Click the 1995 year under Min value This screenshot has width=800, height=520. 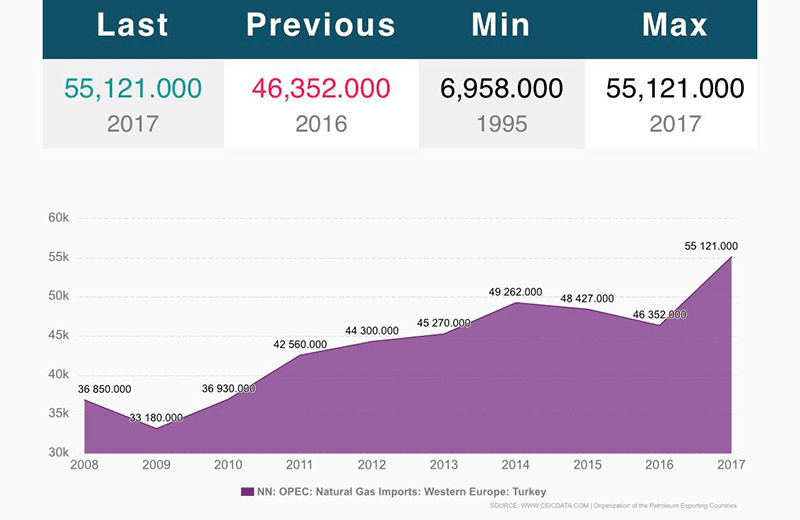500,124
